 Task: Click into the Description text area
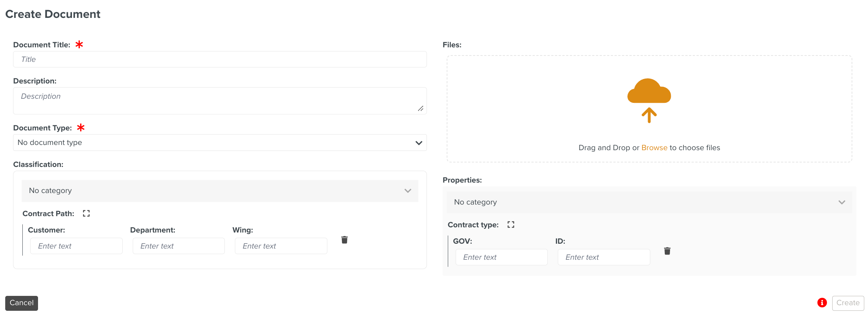220,101
